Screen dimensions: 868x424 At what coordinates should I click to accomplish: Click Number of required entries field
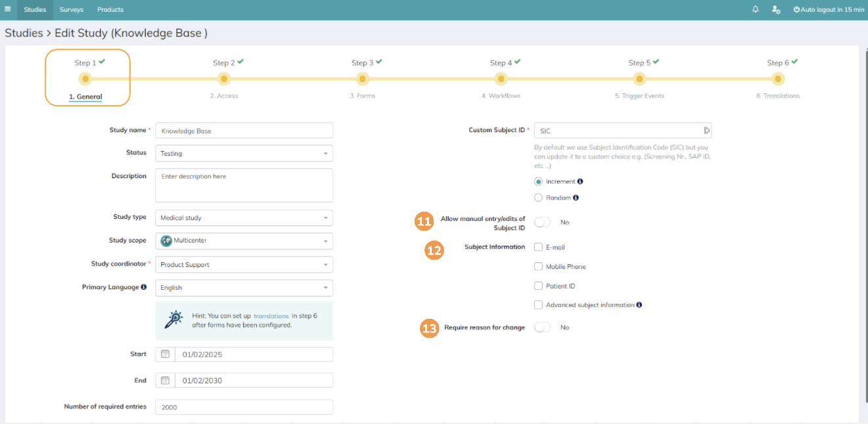click(x=244, y=407)
